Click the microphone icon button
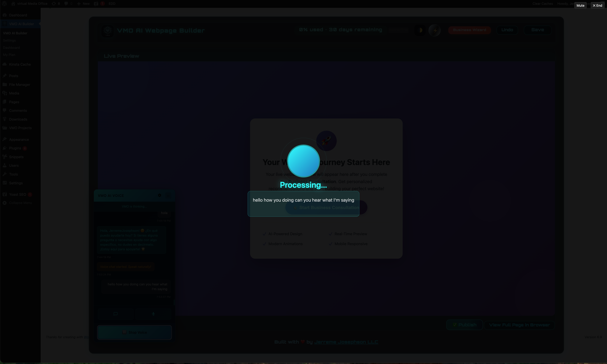This screenshot has width=607, height=364. (153, 314)
